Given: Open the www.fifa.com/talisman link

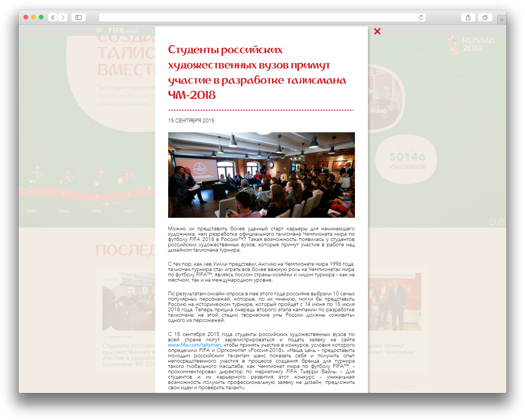Looking at the screenshot, I should [x=194, y=345].
